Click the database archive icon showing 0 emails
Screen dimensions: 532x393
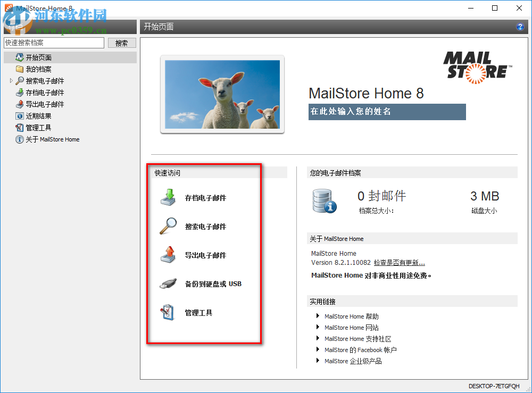click(x=324, y=201)
